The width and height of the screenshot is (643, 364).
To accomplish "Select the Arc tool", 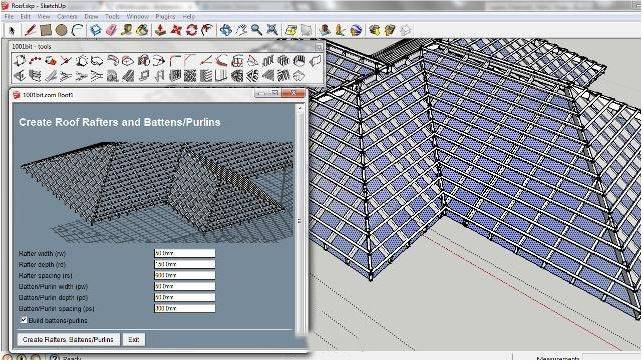I will (77, 30).
